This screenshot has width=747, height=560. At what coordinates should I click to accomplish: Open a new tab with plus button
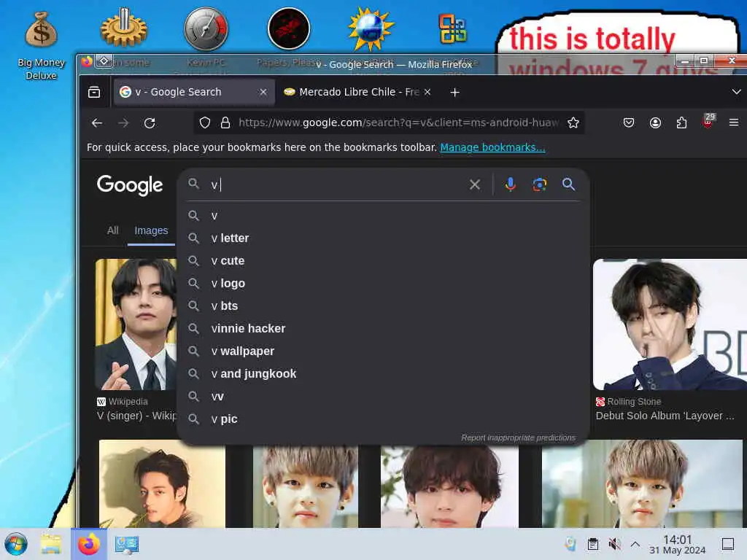[455, 92]
